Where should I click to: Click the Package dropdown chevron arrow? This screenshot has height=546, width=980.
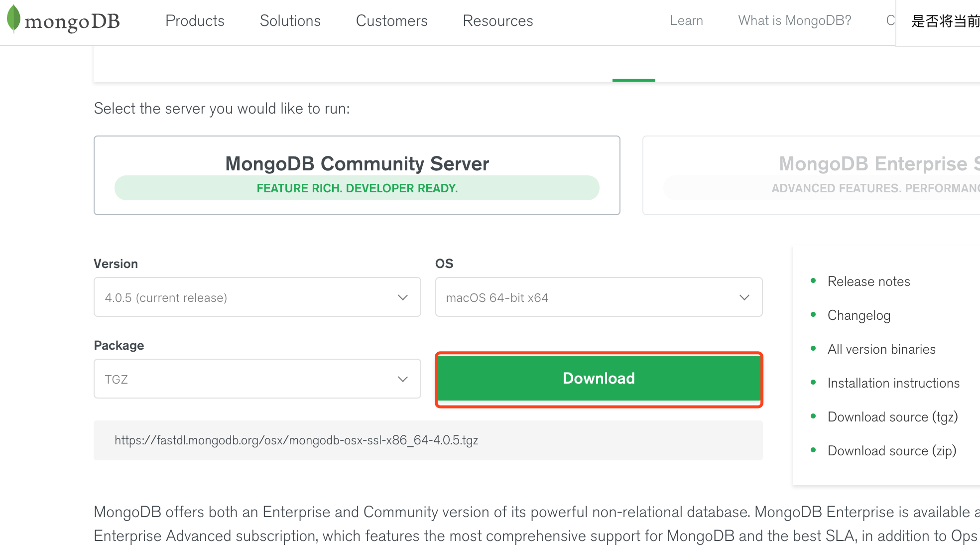coord(403,380)
